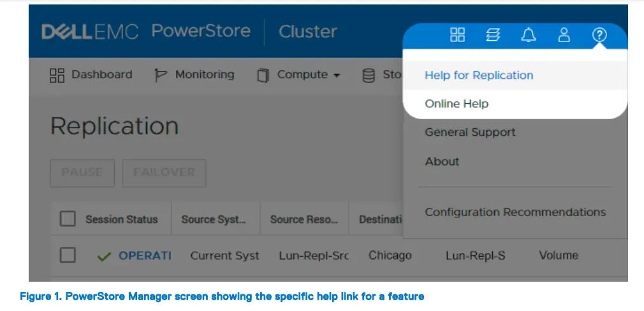Click the green check status icon

coord(105,257)
